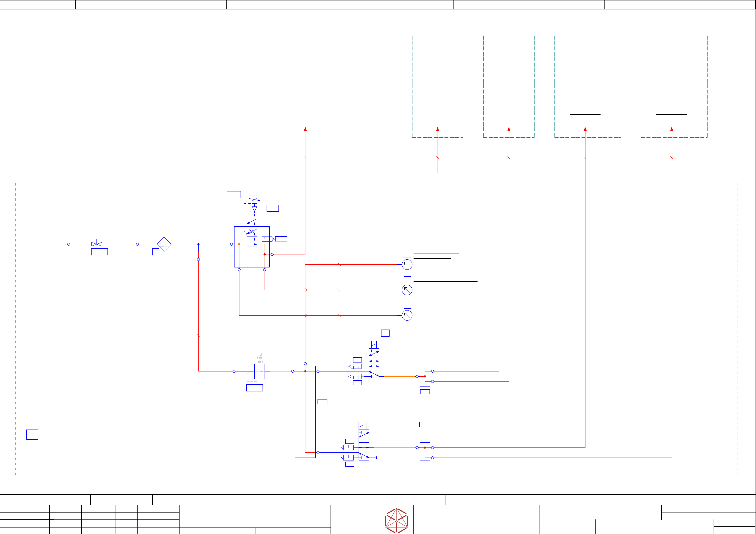Click the silencer symbol attached to the square valve block

point(267,239)
